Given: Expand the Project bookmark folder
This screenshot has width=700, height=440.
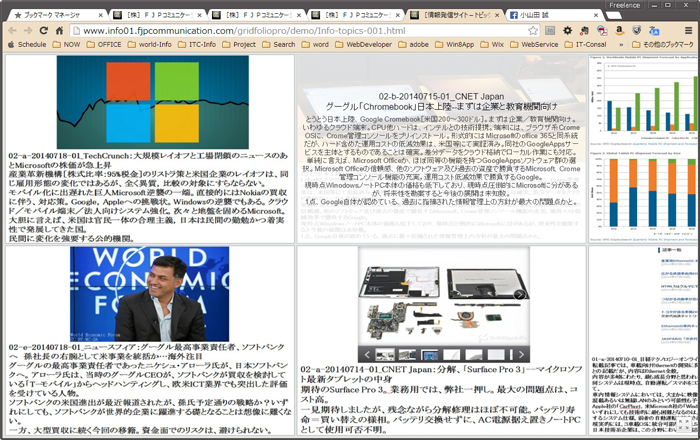Looking at the screenshot, I should point(239,44).
